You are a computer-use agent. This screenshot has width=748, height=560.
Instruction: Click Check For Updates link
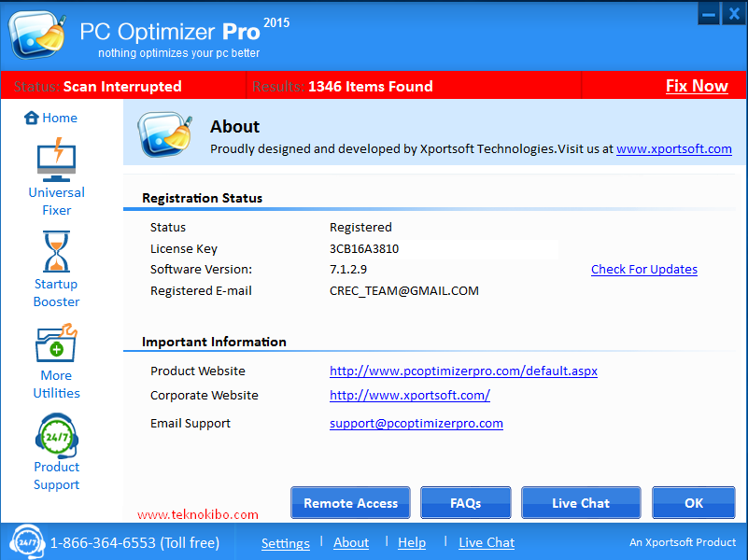[644, 270]
